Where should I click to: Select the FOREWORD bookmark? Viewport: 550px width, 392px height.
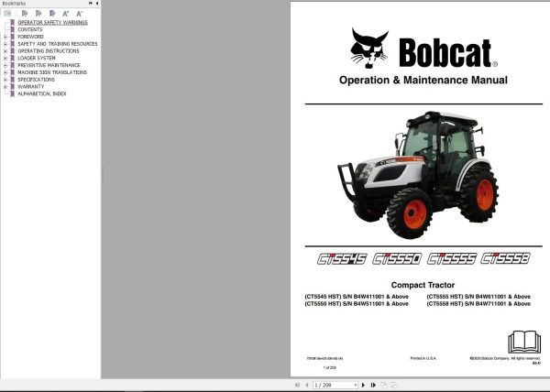click(30, 37)
